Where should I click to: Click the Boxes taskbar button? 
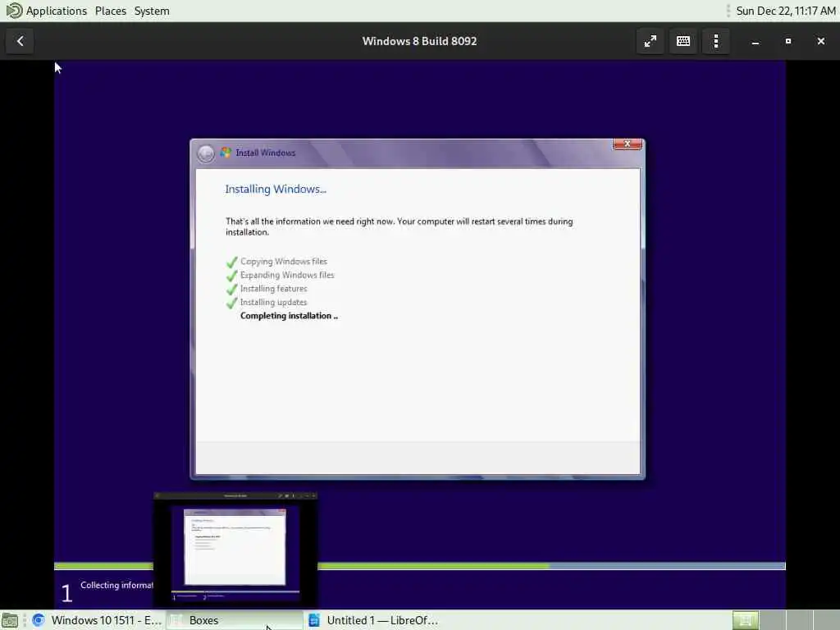click(234, 620)
